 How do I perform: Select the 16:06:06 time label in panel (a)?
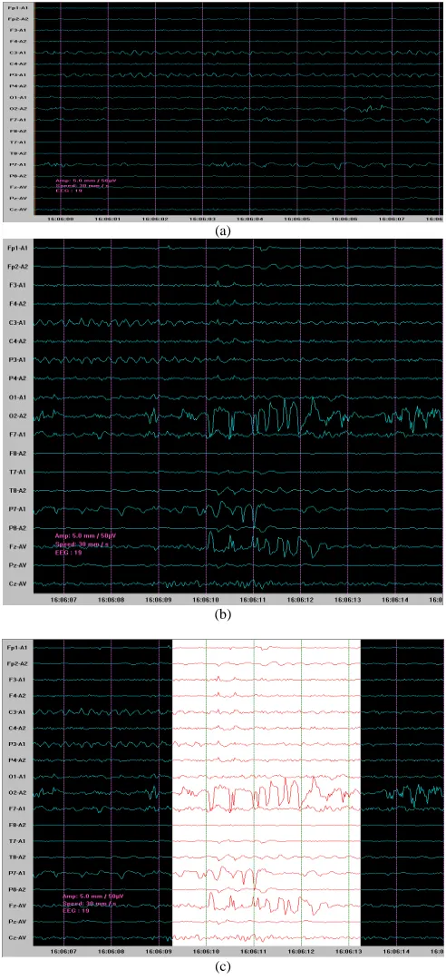coord(343,220)
